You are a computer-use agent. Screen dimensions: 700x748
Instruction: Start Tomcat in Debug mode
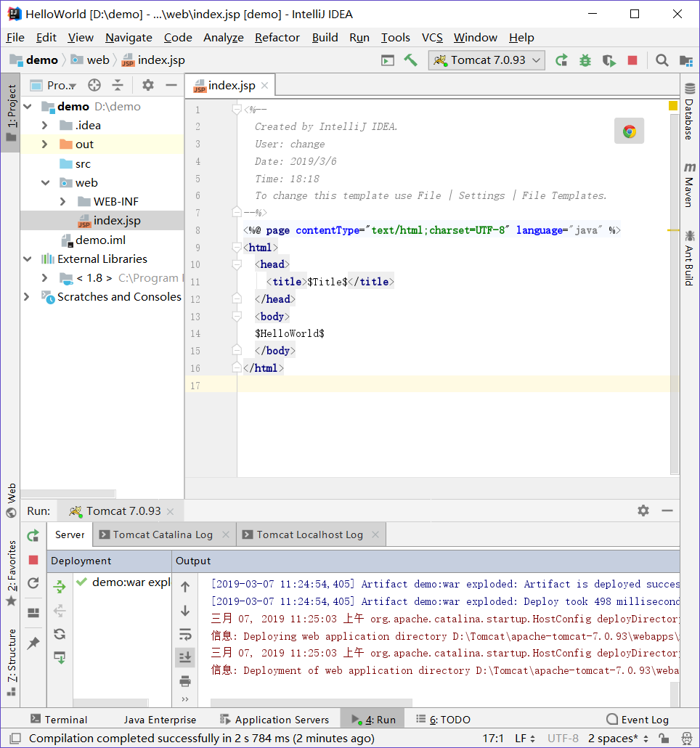tap(585, 60)
